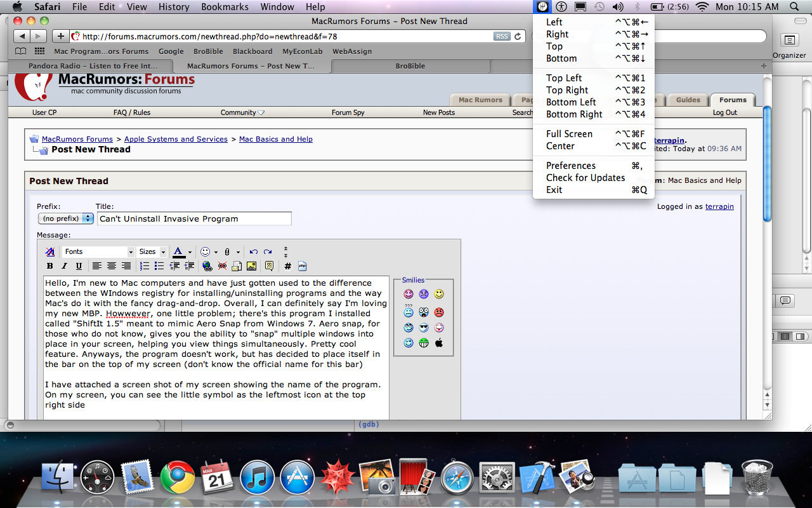Reload page with Safari reload button
The width and height of the screenshot is (812, 508).
518,36
